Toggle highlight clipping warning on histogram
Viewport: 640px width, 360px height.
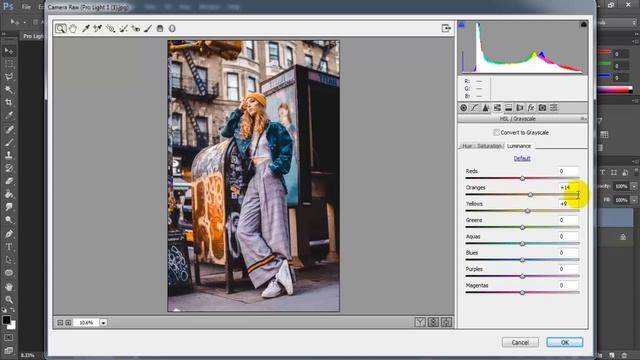(x=584, y=24)
